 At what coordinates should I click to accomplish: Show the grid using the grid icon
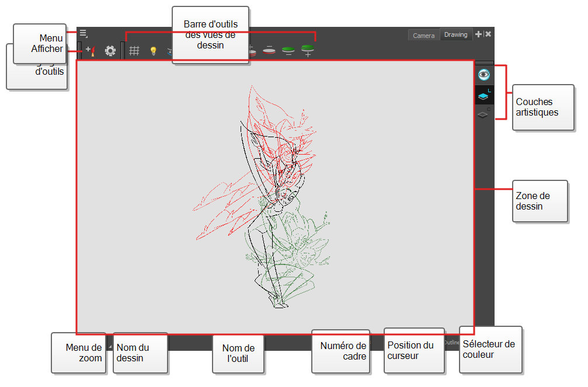(134, 51)
